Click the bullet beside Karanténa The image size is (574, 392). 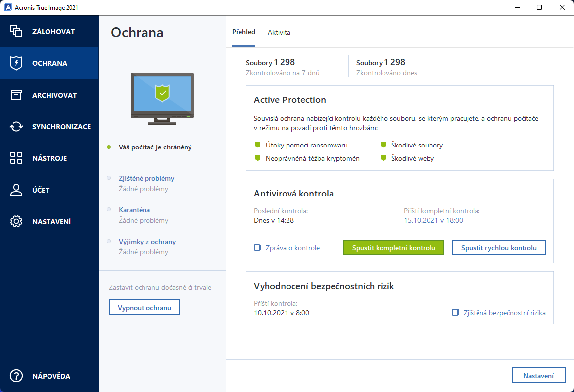(109, 209)
